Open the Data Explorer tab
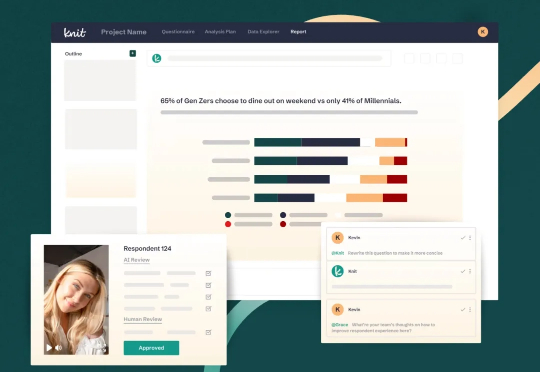Image resolution: width=540 pixels, height=372 pixels. pos(263,32)
